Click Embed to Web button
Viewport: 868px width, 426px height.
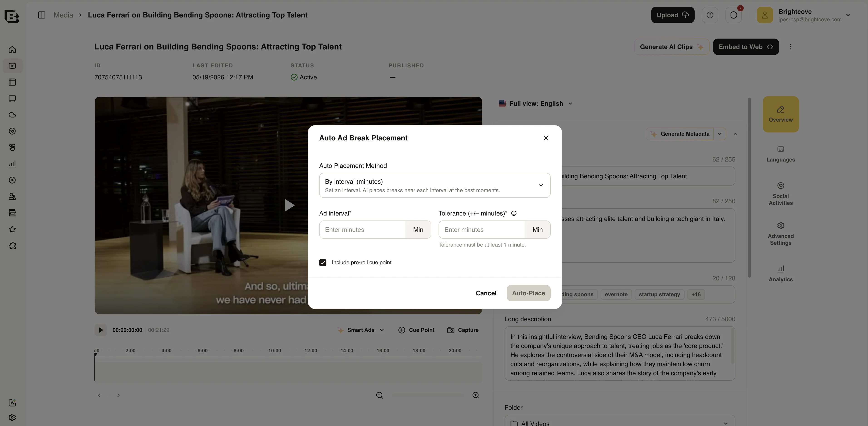[x=746, y=47]
